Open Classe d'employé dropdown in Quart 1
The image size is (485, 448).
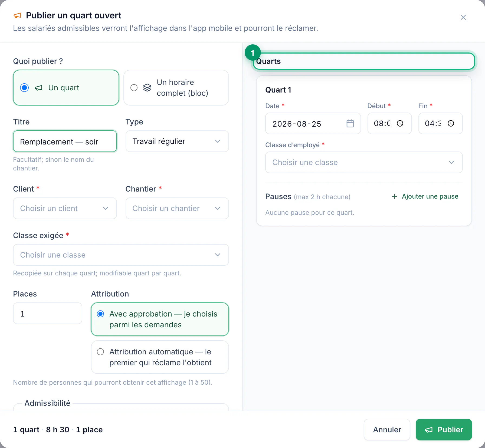[364, 162]
